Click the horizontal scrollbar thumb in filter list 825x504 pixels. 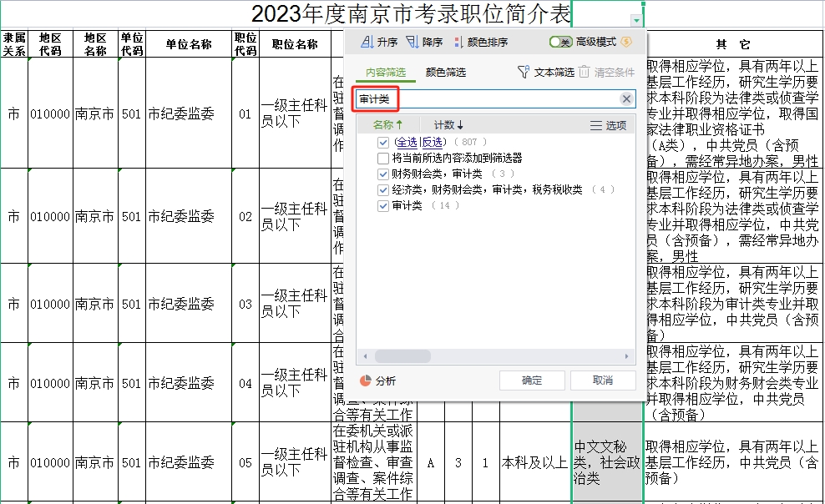[402, 356]
